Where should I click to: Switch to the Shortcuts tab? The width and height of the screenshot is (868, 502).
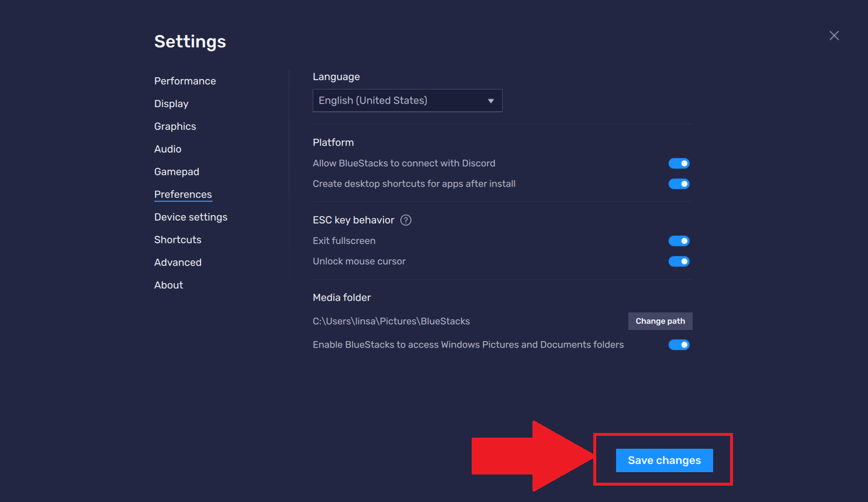tap(178, 240)
